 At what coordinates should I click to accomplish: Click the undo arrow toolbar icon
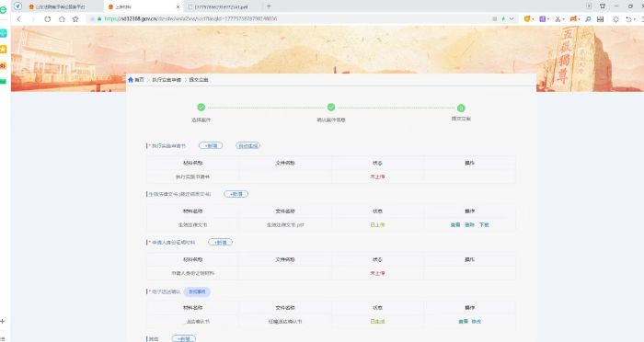point(628,19)
